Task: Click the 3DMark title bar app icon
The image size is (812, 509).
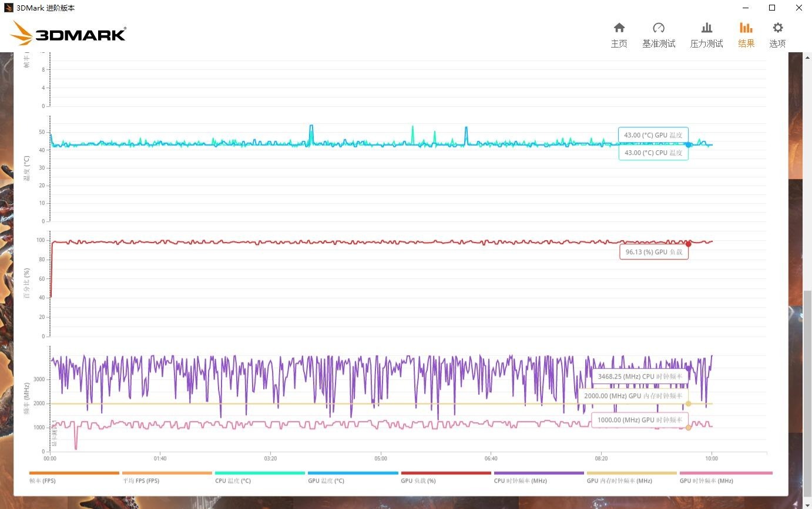Action: [x=8, y=8]
